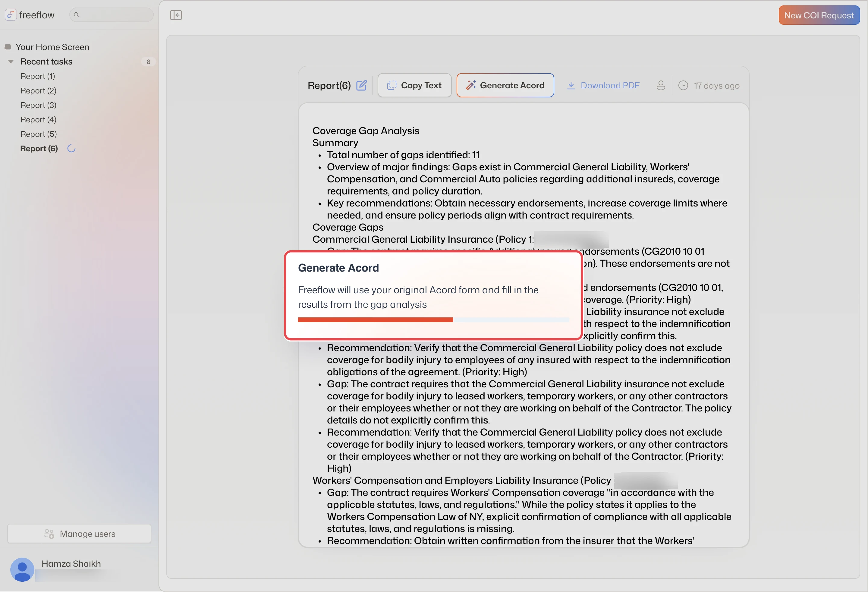Open Report (5) in sidebar
This screenshot has height=592, width=868.
click(39, 134)
